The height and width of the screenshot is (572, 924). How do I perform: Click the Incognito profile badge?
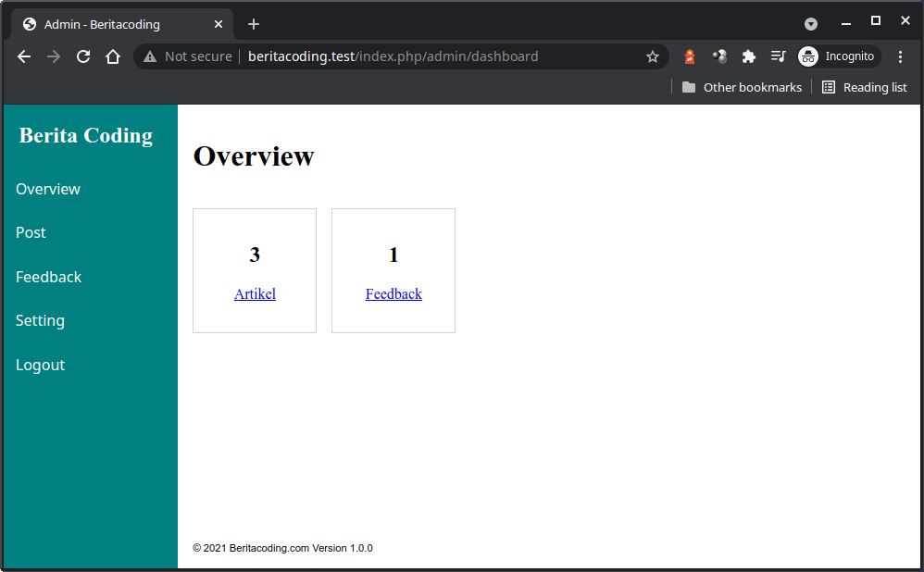coord(838,56)
